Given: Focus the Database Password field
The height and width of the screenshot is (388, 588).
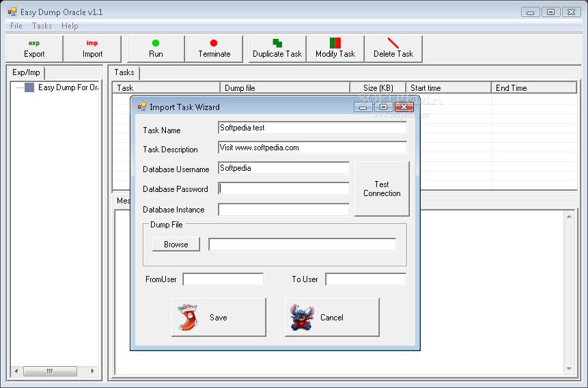Looking at the screenshot, I should [284, 189].
